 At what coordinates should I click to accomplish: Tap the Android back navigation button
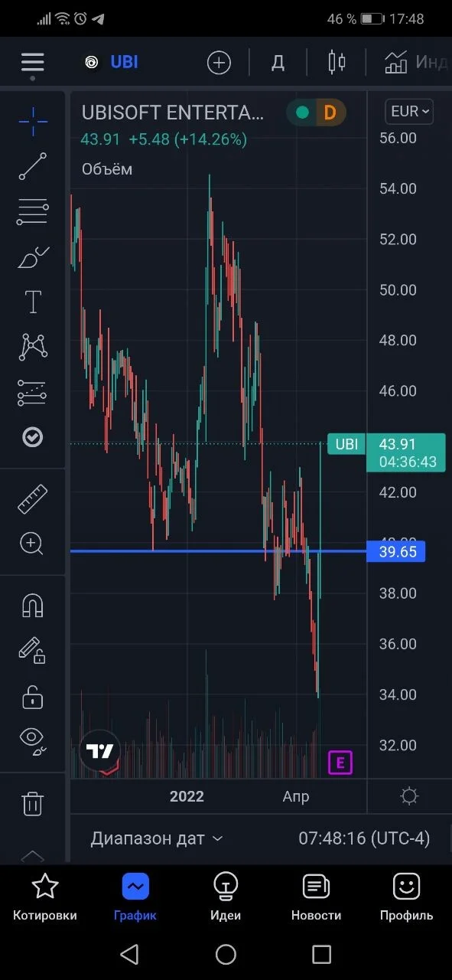[130, 954]
